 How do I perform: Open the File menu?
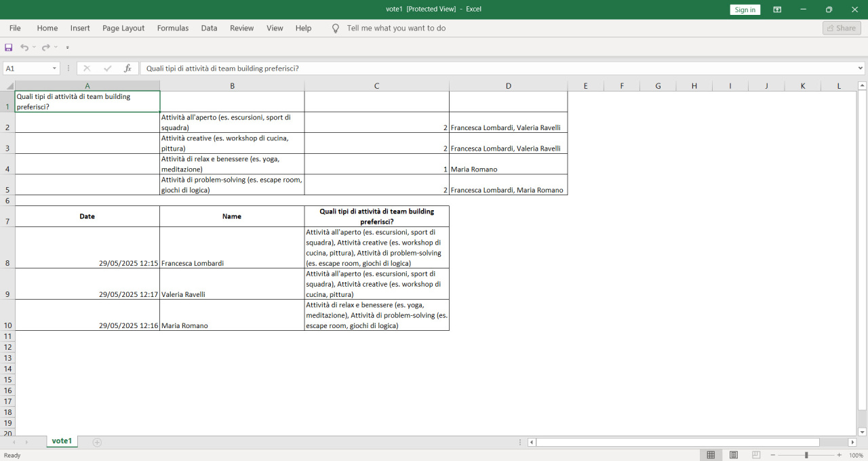15,28
